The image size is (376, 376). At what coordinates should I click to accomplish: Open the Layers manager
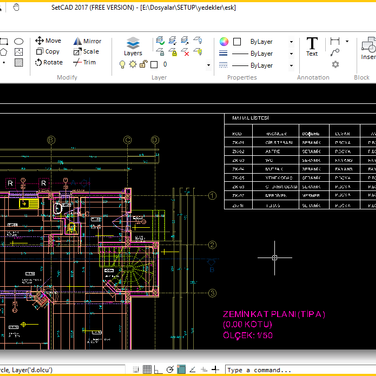[x=133, y=46]
